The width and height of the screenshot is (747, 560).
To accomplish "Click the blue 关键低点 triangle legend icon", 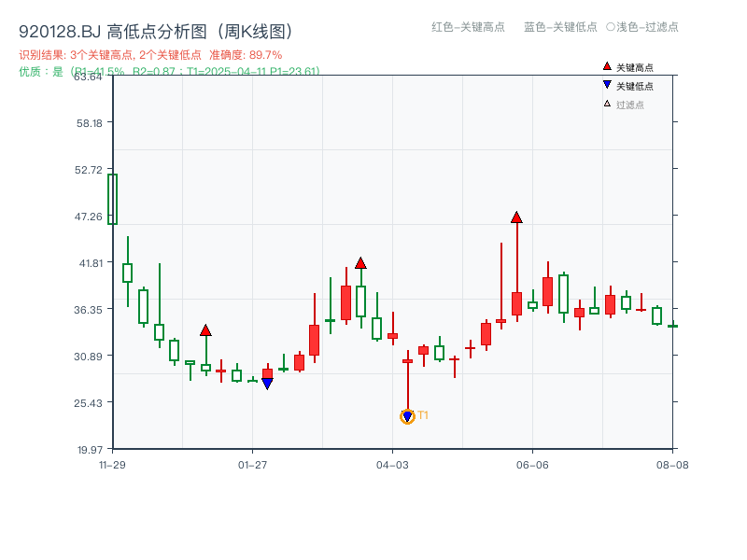I will [607, 85].
